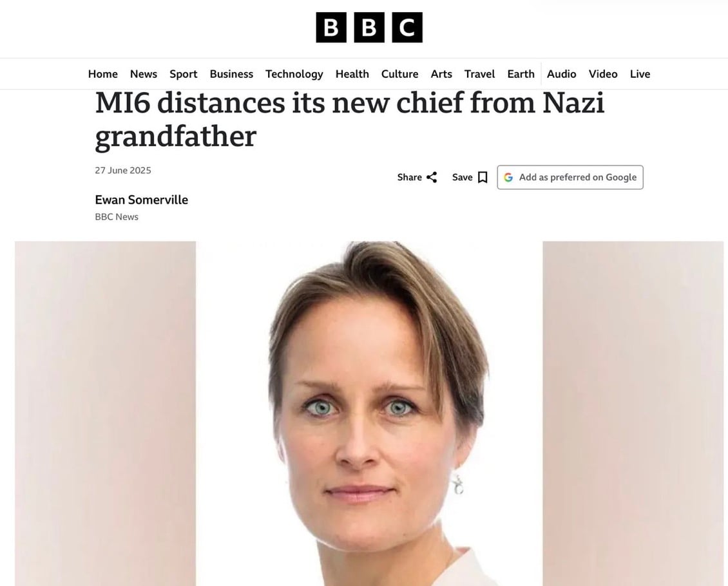The height and width of the screenshot is (586, 728).
Task: Go to the News section
Action: (144, 74)
